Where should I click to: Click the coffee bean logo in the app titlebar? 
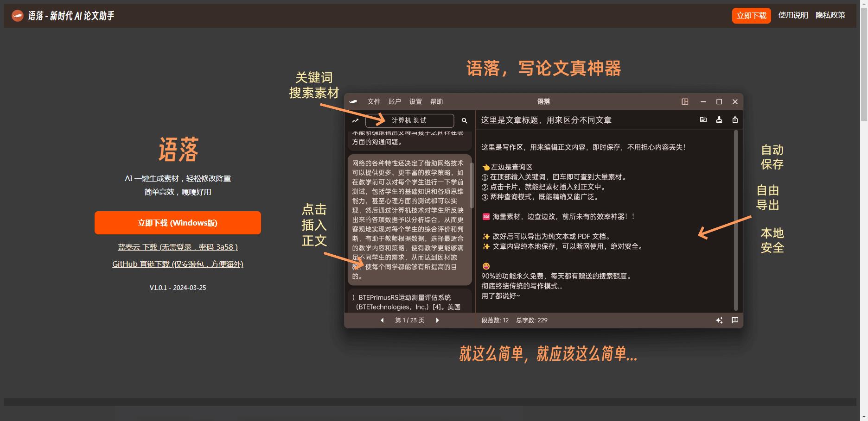(353, 101)
